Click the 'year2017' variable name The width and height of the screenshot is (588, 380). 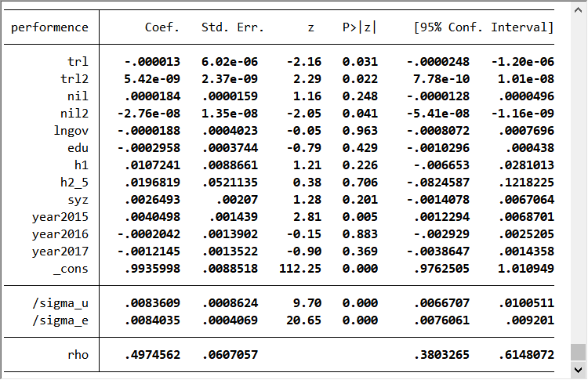(x=60, y=252)
